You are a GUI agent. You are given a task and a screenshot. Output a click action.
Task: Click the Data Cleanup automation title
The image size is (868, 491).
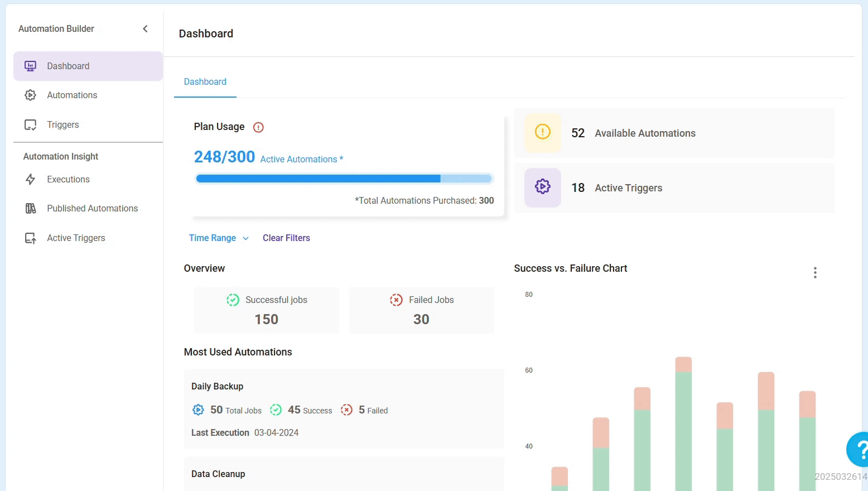tap(218, 474)
